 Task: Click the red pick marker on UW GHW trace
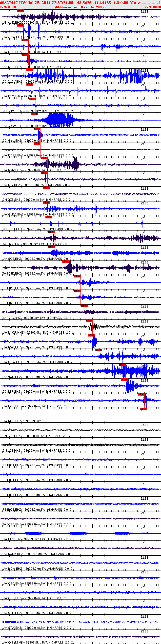(x=98, y=350)
